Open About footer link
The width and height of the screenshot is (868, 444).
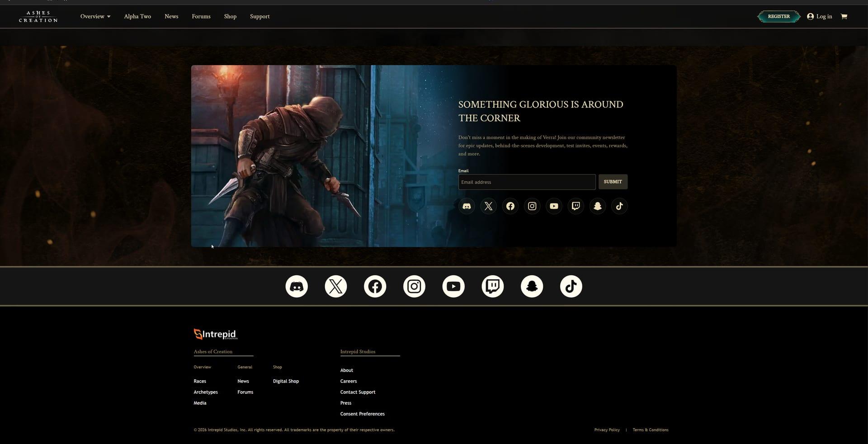click(347, 370)
